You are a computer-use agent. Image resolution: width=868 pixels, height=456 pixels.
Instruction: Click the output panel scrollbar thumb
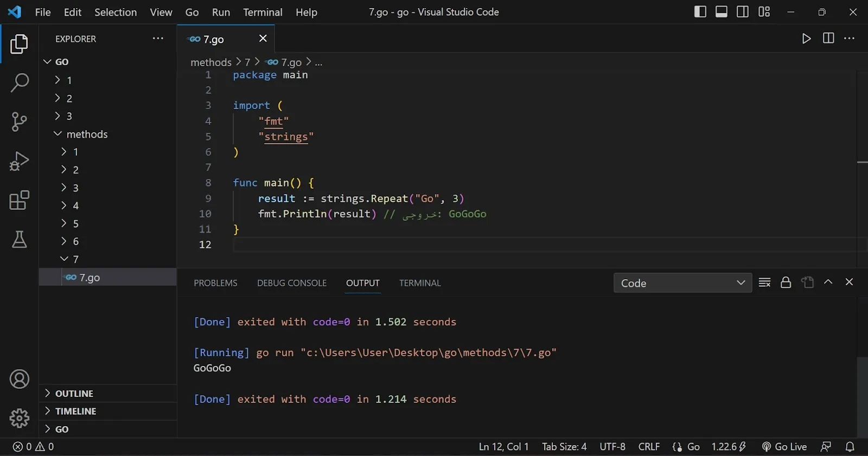pos(863,397)
